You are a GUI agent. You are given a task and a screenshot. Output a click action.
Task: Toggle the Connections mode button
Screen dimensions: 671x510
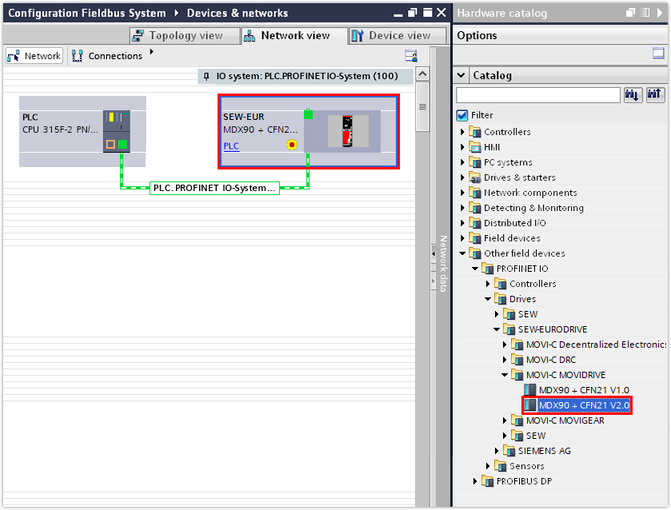(108, 56)
